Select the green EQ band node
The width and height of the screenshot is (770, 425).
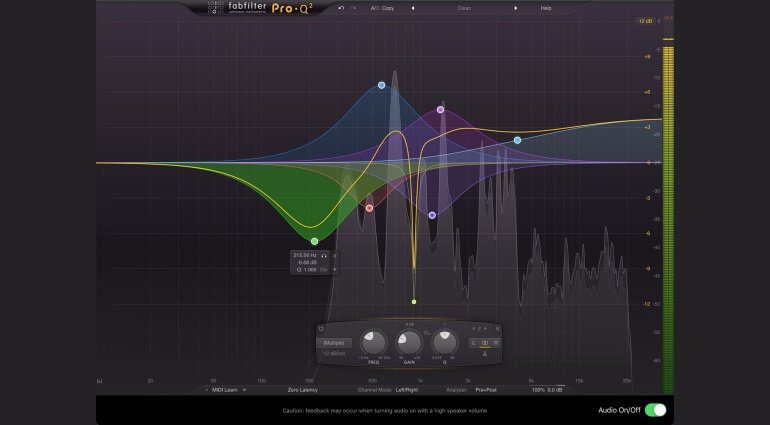pyautogui.click(x=314, y=241)
